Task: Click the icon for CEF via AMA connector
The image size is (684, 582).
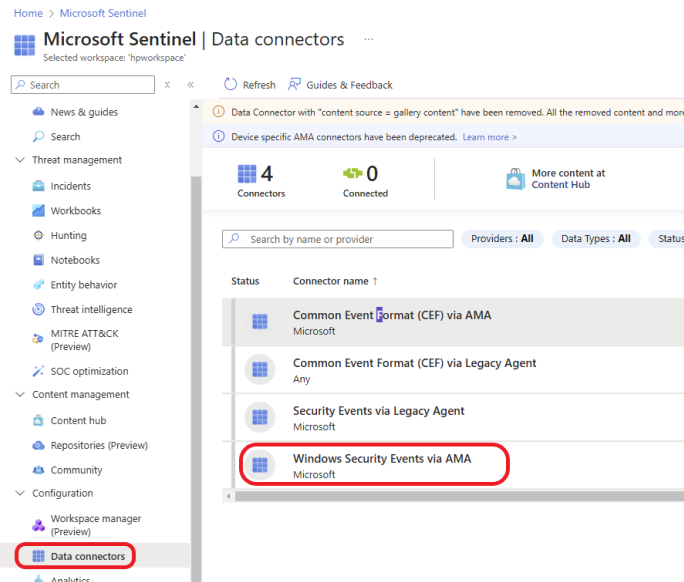Action: (x=260, y=322)
